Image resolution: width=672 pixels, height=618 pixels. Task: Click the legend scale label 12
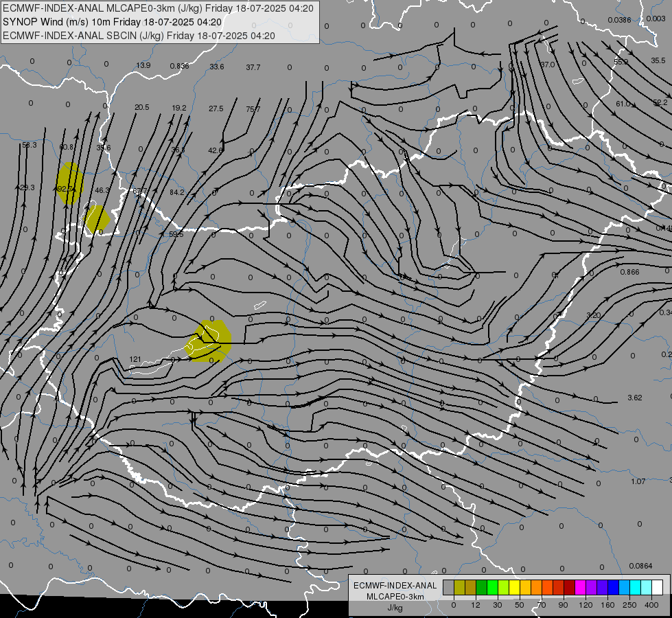pos(475,605)
